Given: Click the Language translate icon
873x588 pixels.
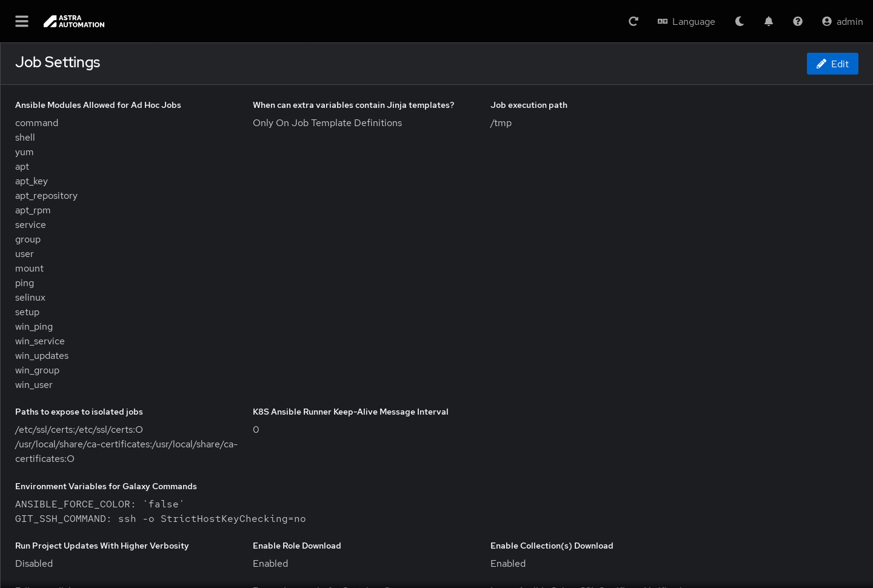Looking at the screenshot, I should point(663,21).
